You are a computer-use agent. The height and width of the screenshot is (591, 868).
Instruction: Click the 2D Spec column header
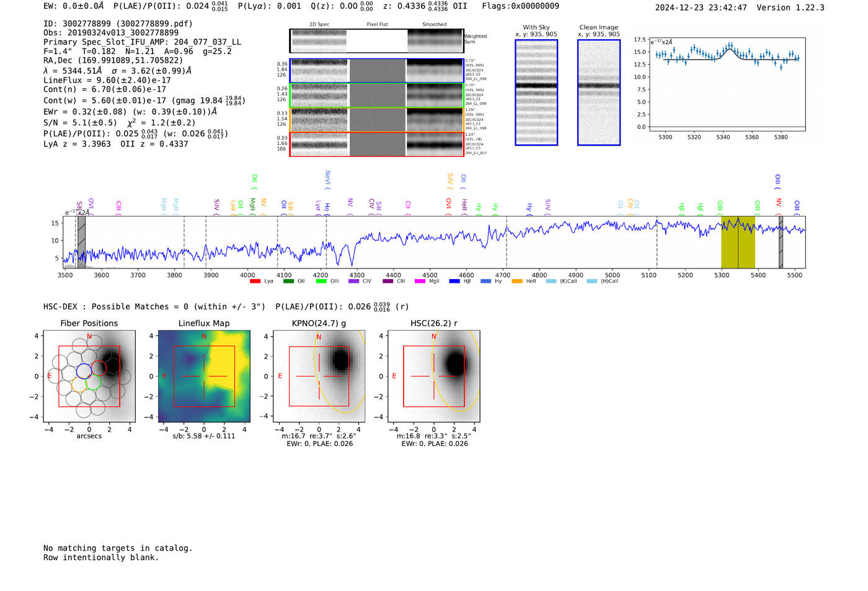(x=319, y=24)
